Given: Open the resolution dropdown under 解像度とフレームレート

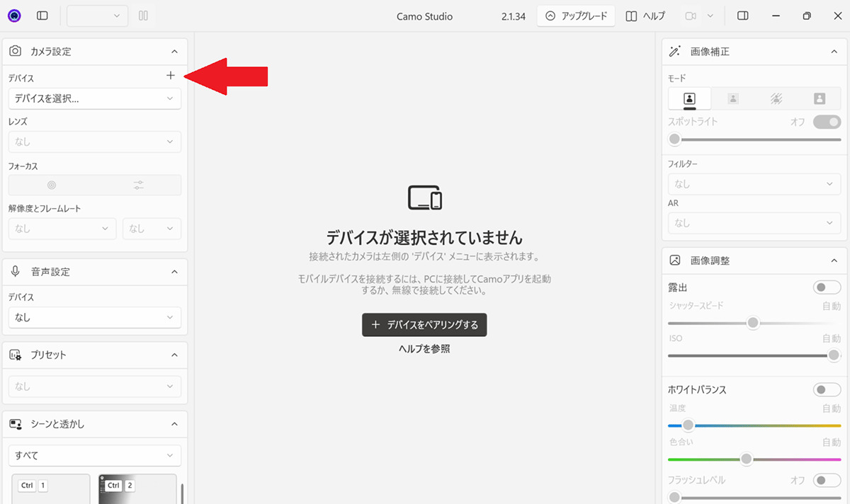Looking at the screenshot, I should click(x=62, y=229).
